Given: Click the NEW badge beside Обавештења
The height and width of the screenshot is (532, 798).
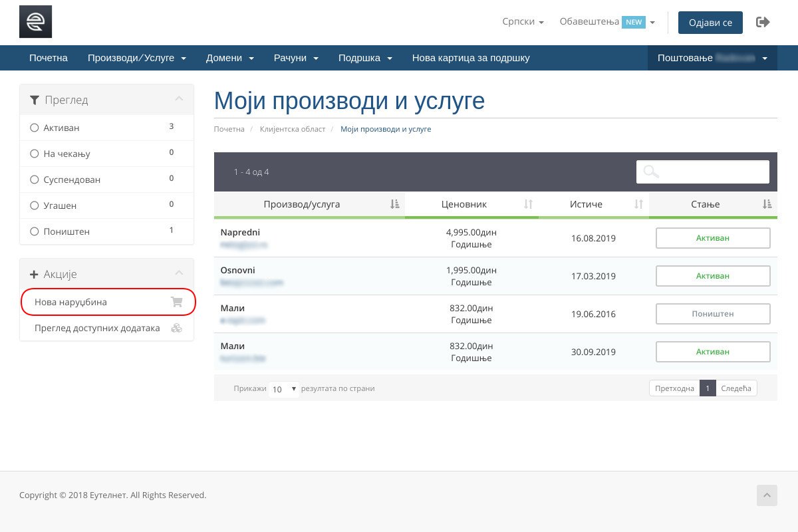Looking at the screenshot, I should 634,22.
